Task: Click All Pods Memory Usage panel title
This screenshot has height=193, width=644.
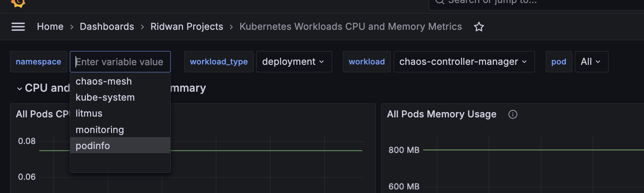Action: click(x=442, y=114)
